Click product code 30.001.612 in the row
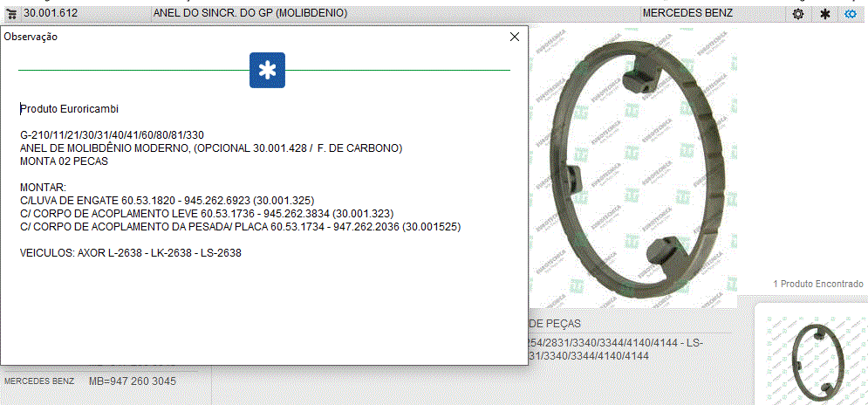This screenshot has width=868, height=405. tap(51, 13)
